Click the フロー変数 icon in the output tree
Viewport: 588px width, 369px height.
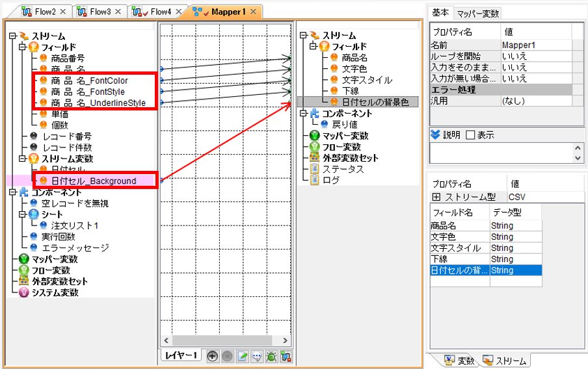pyautogui.click(x=315, y=147)
